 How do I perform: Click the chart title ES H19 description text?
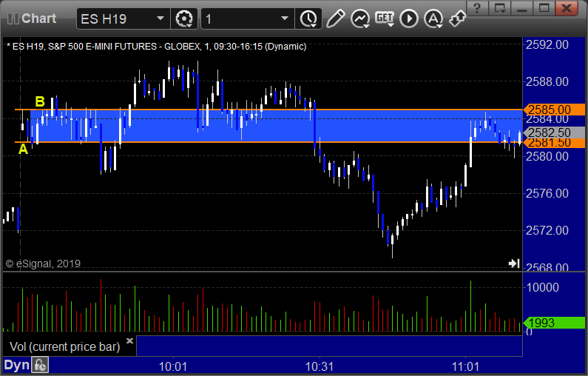[x=156, y=47]
